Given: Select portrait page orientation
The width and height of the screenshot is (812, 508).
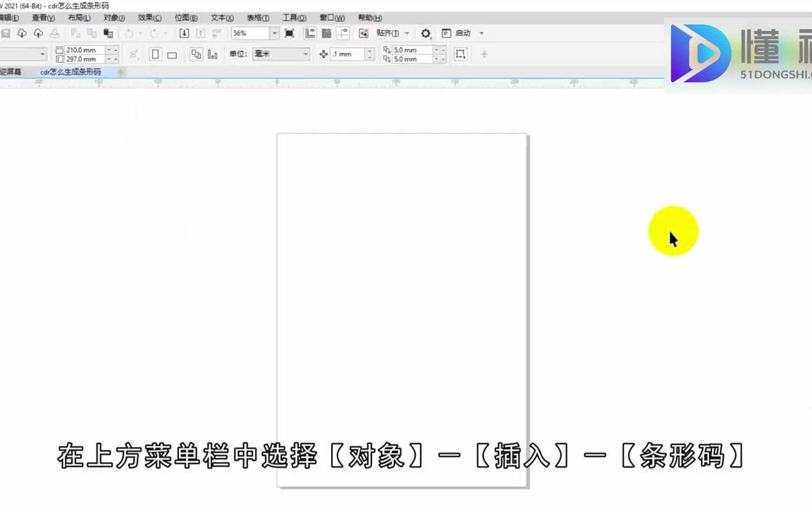Looking at the screenshot, I should [x=155, y=54].
